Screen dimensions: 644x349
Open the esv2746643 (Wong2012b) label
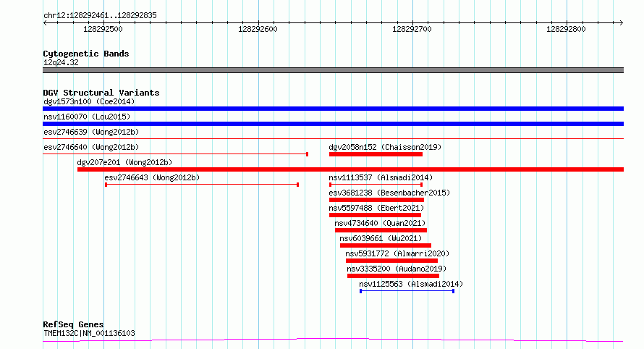tap(152, 177)
